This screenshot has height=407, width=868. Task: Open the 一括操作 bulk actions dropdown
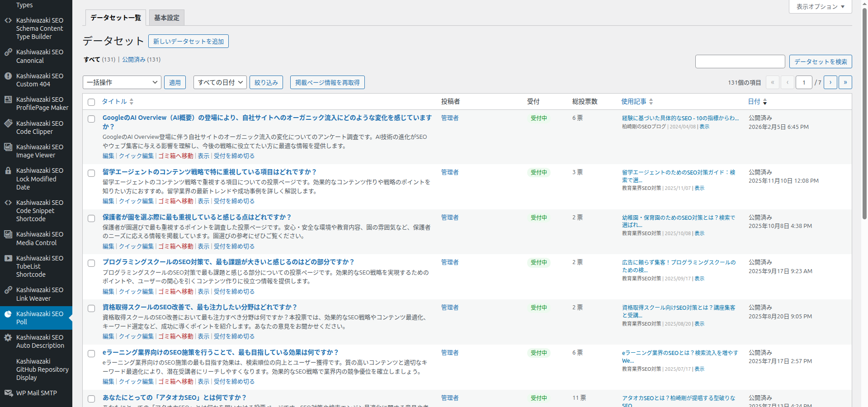click(122, 82)
